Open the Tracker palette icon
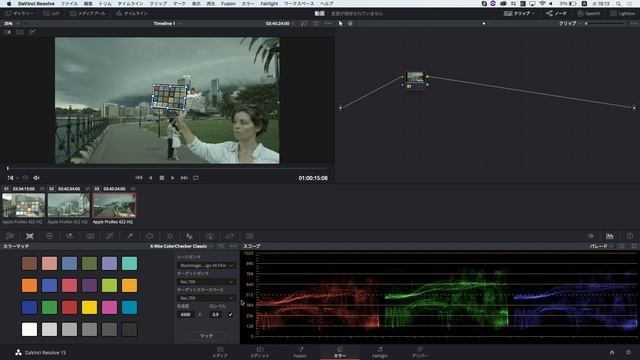The height and width of the screenshot is (360, 640). (170, 236)
